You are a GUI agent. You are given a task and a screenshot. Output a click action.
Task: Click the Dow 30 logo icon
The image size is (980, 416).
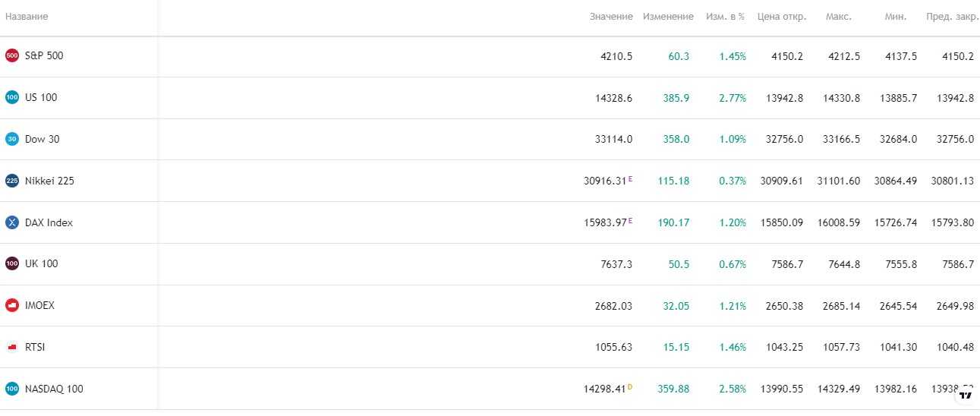point(12,139)
